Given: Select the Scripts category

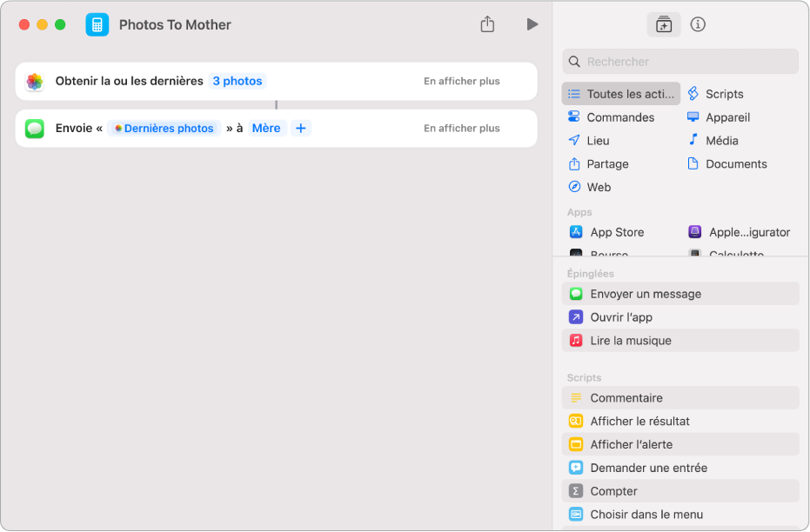Looking at the screenshot, I should [x=716, y=94].
